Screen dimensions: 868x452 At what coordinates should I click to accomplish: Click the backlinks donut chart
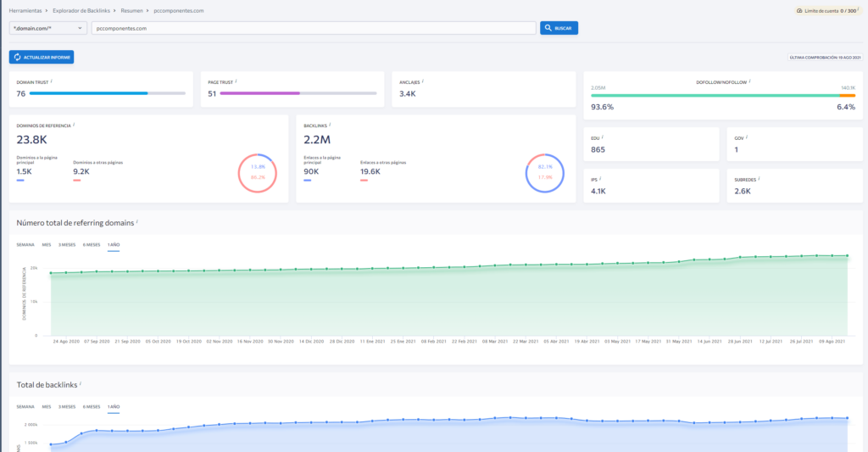545,173
